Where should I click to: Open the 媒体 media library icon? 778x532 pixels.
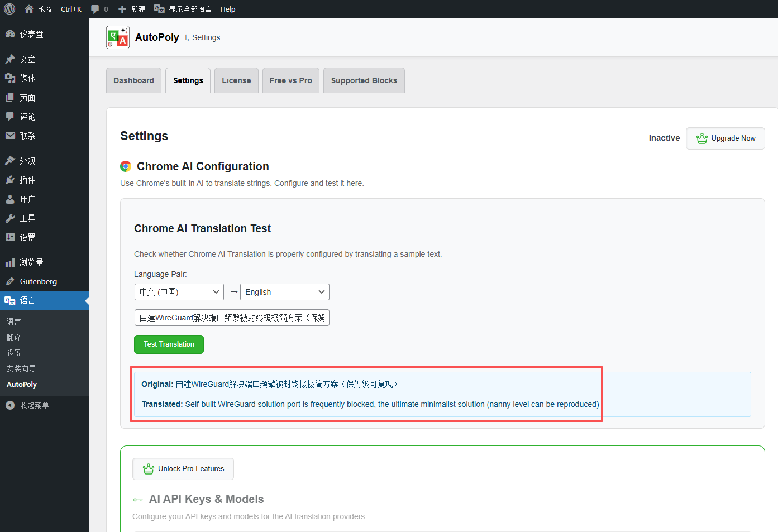coord(10,78)
